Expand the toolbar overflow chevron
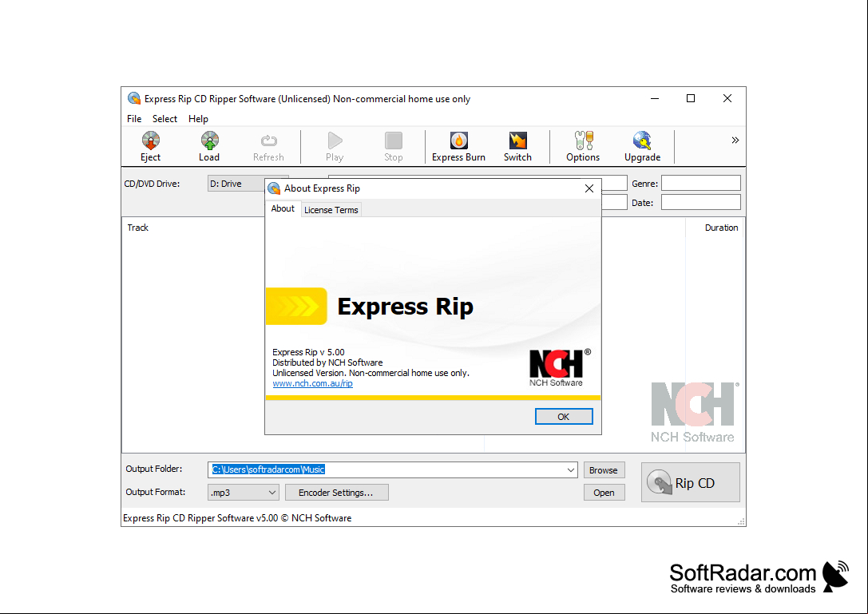This screenshot has width=868, height=614. [x=735, y=140]
